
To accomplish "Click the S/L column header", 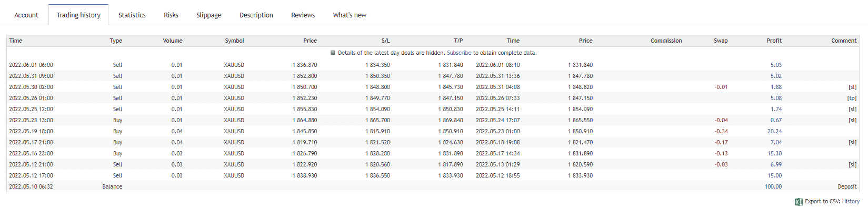I will pos(386,41).
